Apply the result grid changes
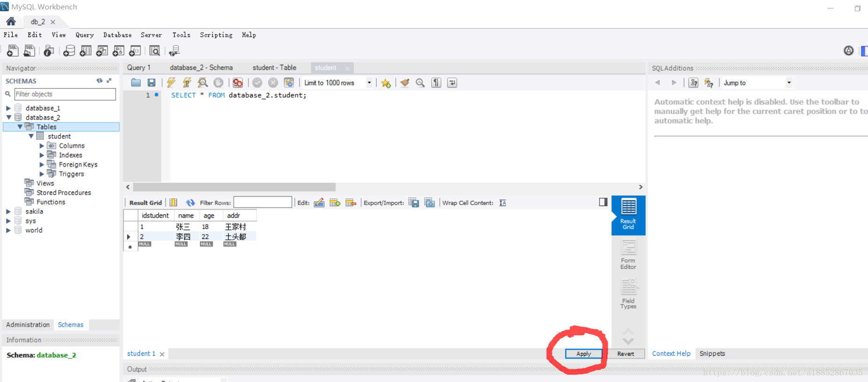 click(x=583, y=354)
